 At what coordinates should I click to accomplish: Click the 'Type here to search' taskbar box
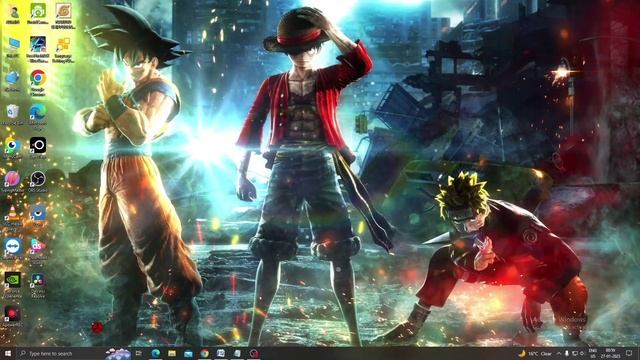60,353
